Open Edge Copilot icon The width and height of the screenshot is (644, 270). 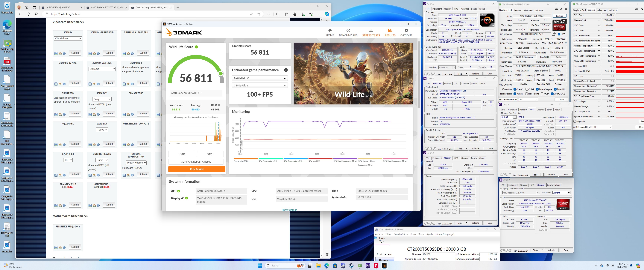click(x=327, y=14)
